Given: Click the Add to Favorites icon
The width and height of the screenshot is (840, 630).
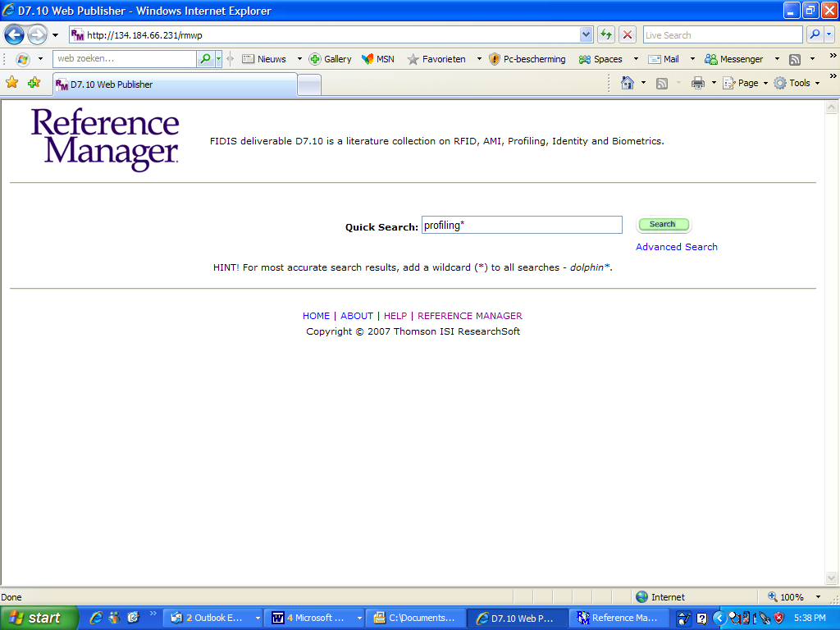Looking at the screenshot, I should pos(34,83).
